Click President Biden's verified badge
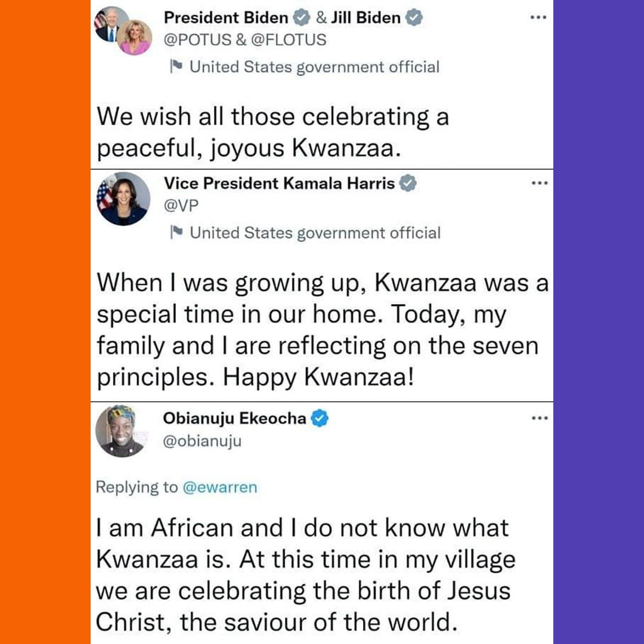This screenshot has width=644, height=644. point(301,18)
